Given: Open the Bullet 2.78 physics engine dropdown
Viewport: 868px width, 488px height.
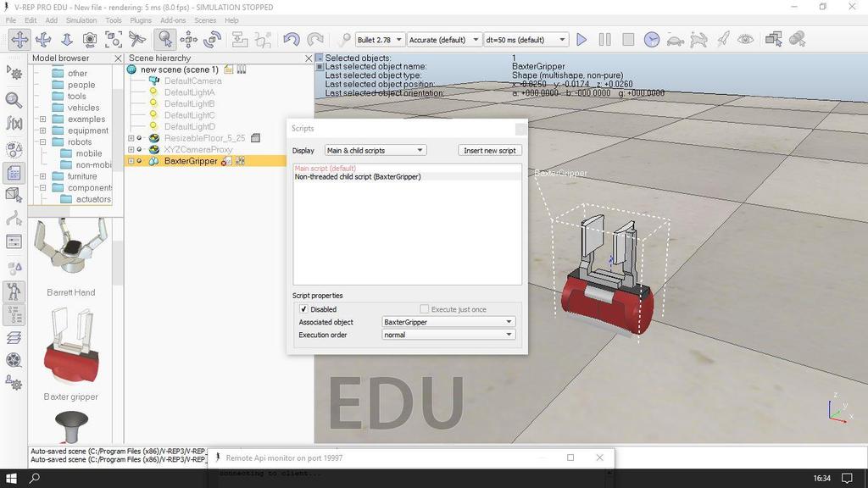Looking at the screenshot, I should pos(380,40).
